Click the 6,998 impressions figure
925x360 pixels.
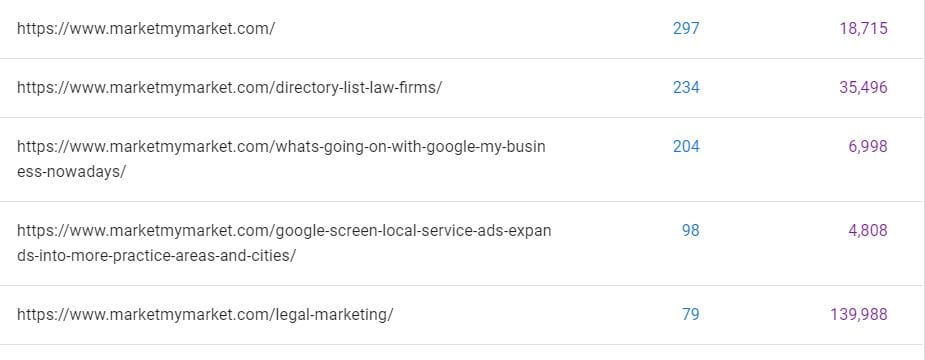[868, 146]
